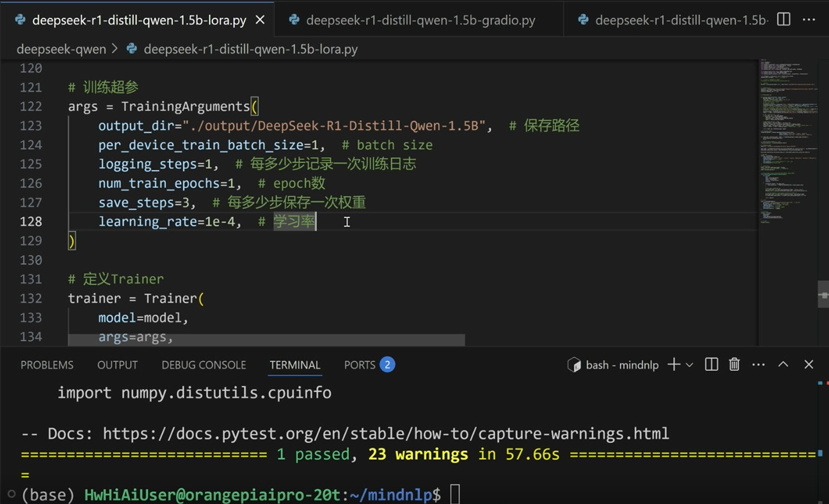
Task: Open the PROBLEMS panel tab
Action: click(x=47, y=365)
